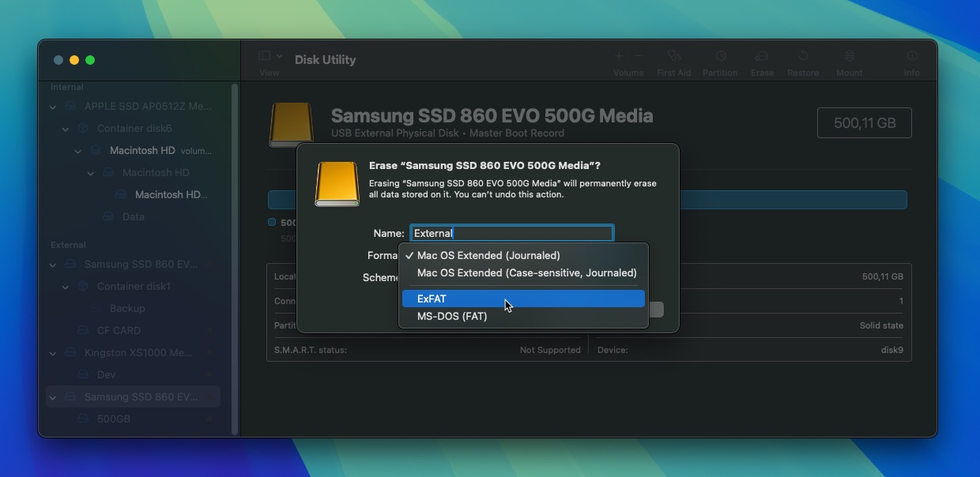
Task: Select Mac OS Extended (Journaled) format
Action: pyautogui.click(x=523, y=256)
